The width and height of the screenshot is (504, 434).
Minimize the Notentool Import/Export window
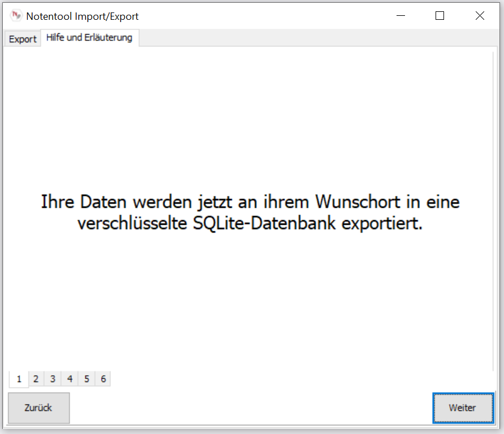pos(400,15)
